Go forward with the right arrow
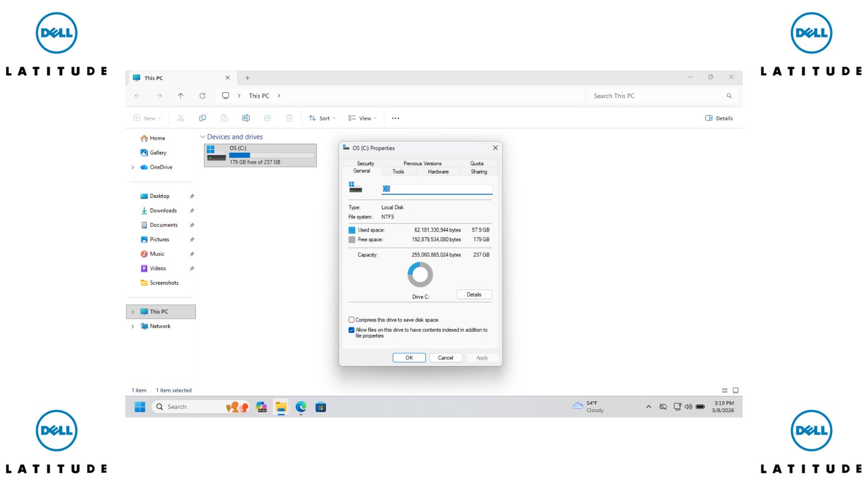 coord(159,96)
